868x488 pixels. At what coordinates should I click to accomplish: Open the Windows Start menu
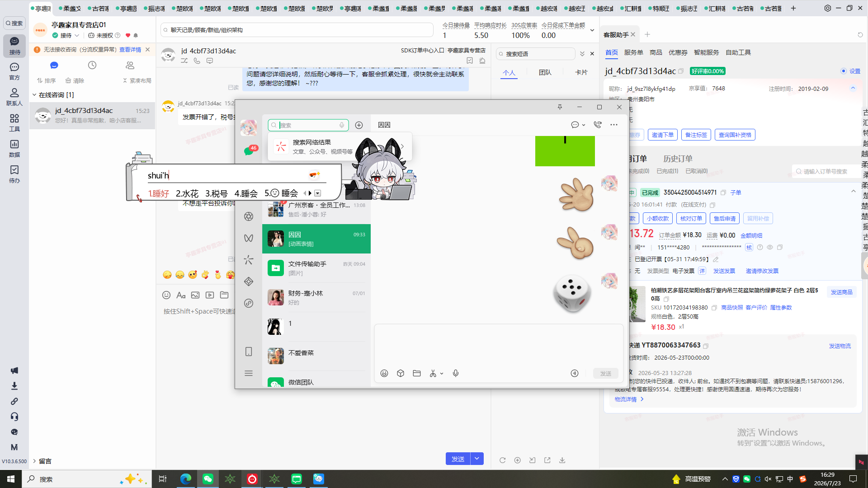[x=11, y=479]
